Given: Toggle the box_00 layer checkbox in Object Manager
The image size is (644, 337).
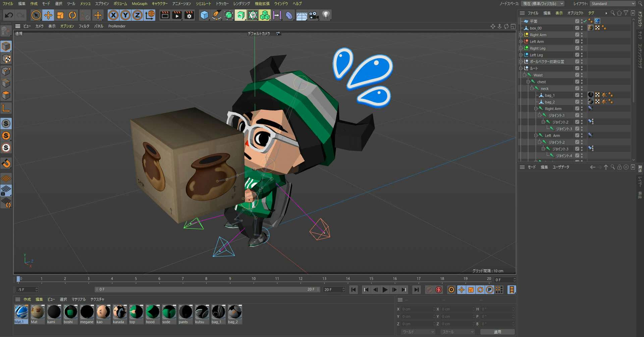Looking at the screenshot, I should pyautogui.click(x=577, y=28).
